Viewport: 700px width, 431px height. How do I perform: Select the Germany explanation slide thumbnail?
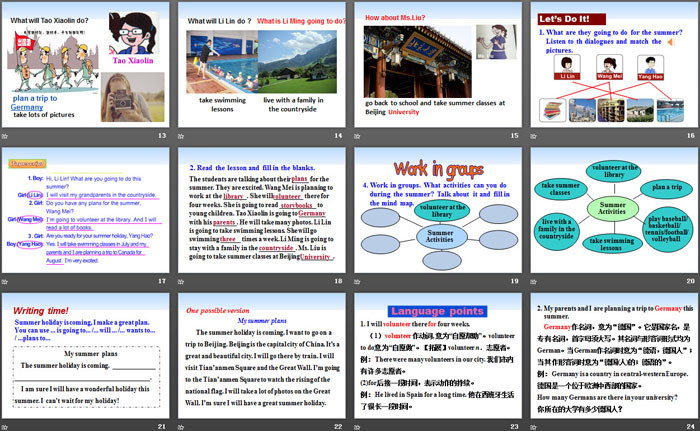click(614, 356)
